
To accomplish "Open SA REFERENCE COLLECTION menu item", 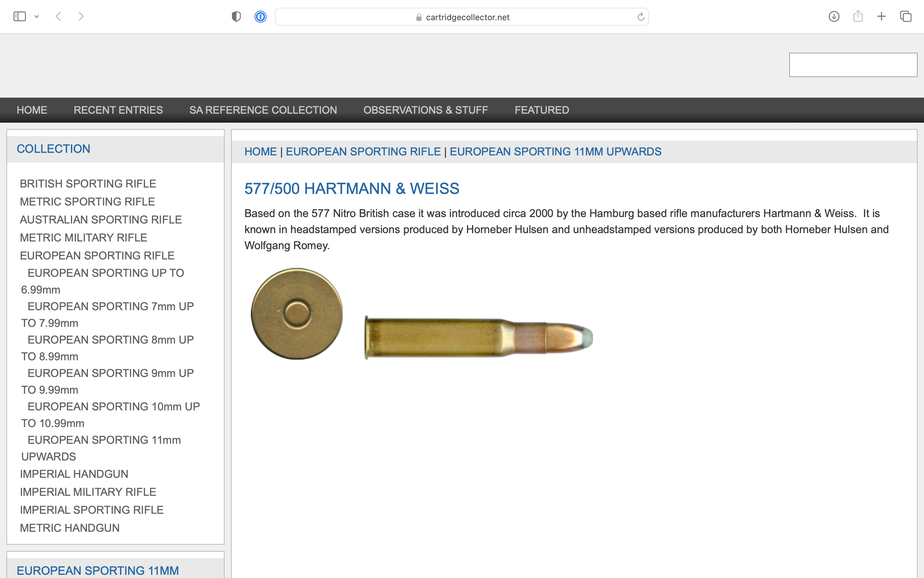I will click(x=263, y=110).
